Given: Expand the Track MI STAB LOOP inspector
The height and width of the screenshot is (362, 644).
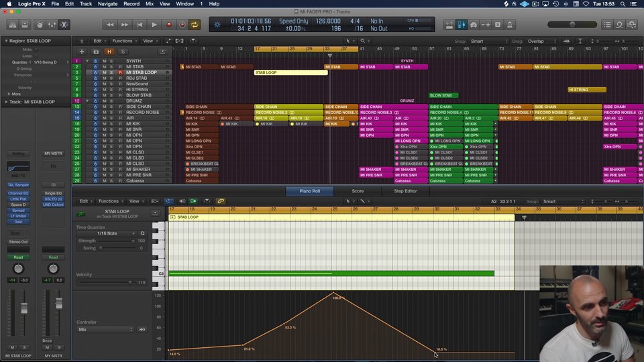Looking at the screenshot, I should tap(6, 102).
